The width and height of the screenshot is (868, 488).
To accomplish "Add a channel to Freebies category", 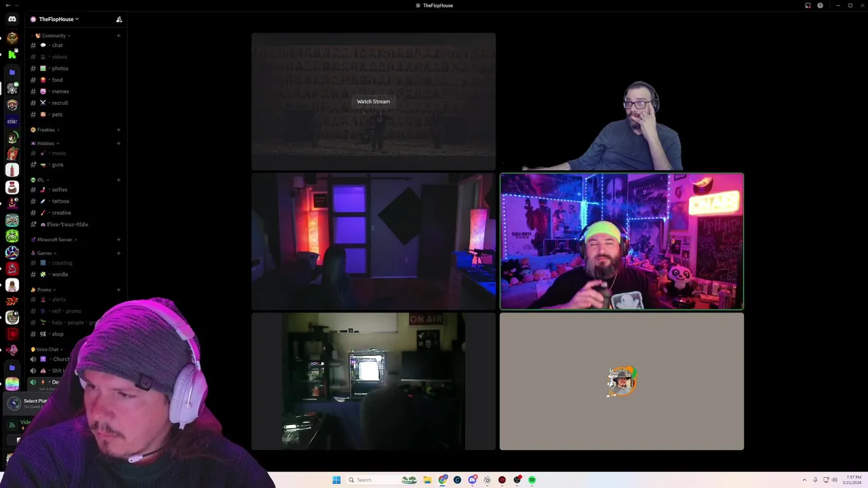I will point(119,129).
